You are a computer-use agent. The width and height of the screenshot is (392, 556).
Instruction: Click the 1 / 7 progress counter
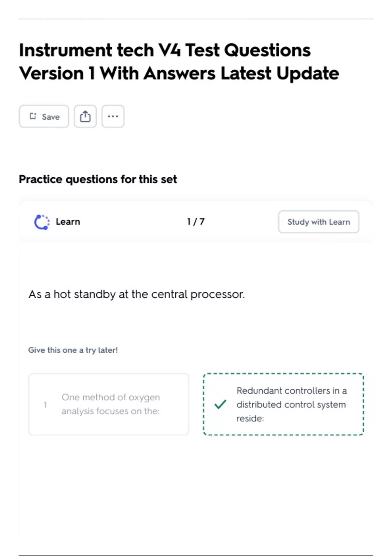click(x=196, y=222)
